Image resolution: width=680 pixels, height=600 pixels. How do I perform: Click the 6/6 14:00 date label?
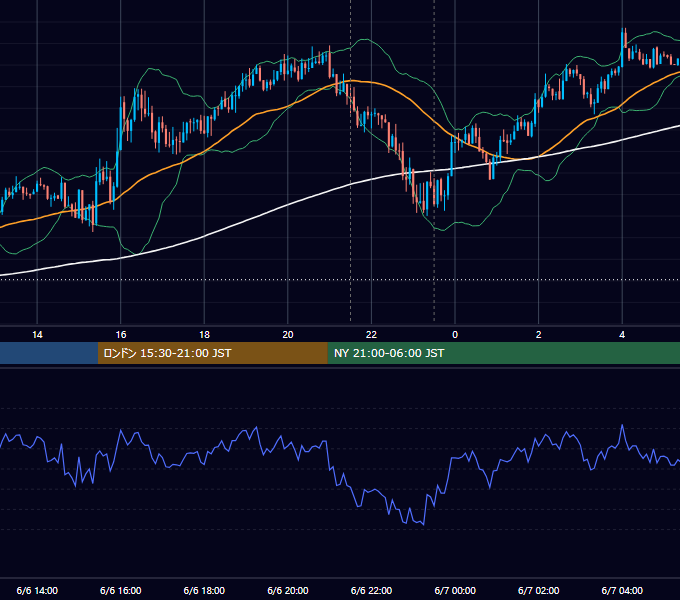pyautogui.click(x=37, y=590)
